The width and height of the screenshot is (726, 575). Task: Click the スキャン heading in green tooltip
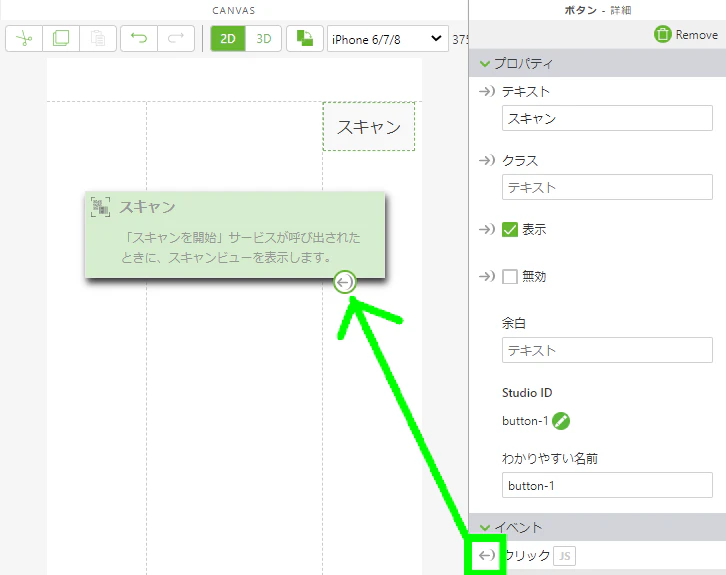coord(147,207)
